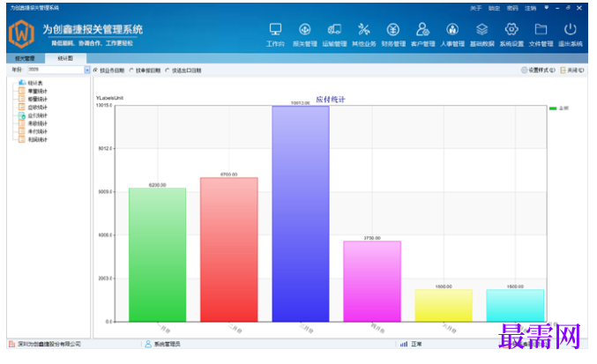Open the 其他业务 tools module
The width and height of the screenshot is (597, 364).
pos(363,34)
